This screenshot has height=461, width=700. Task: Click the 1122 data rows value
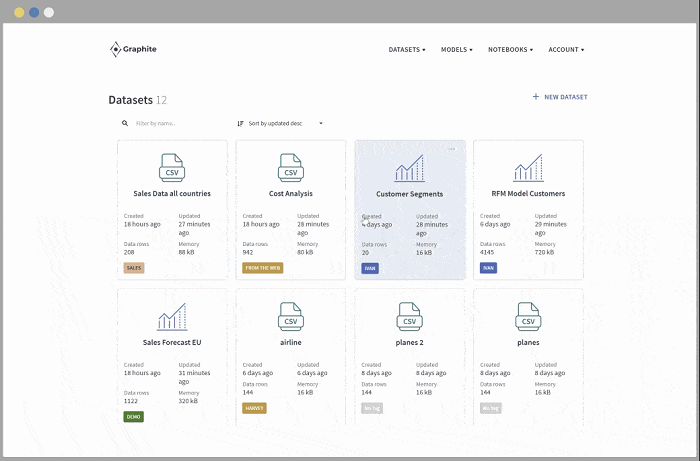[131, 401]
